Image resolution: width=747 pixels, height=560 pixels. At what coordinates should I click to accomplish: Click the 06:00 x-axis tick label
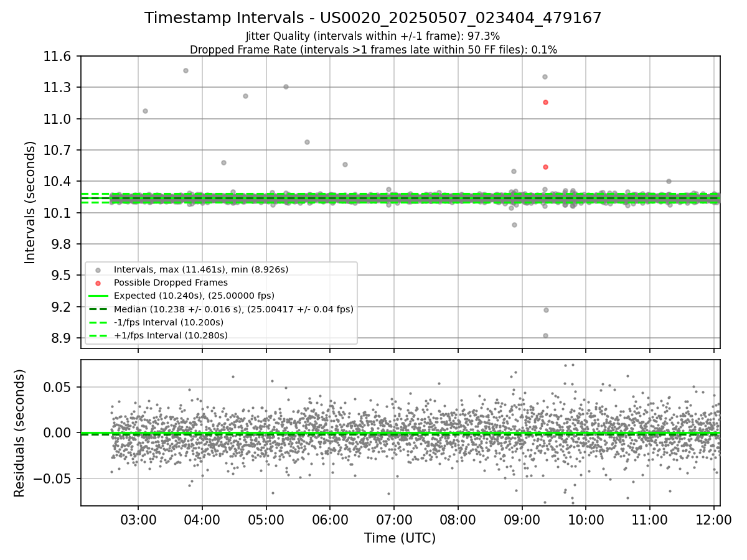tap(330, 519)
